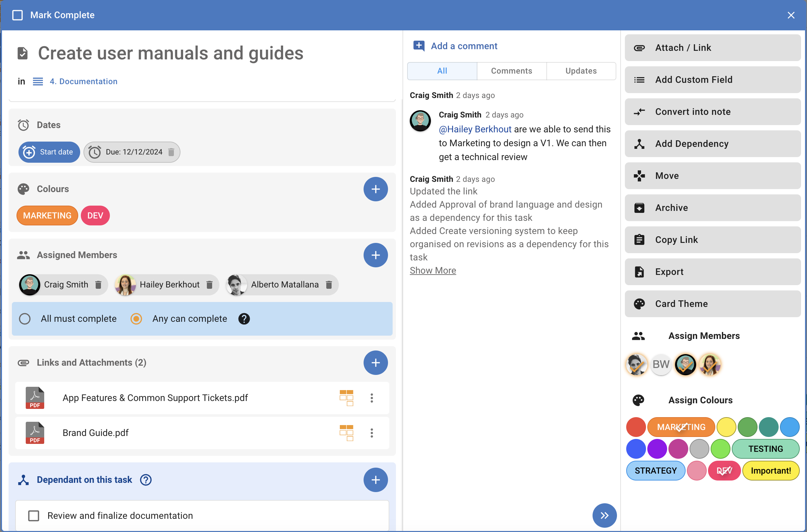Image resolution: width=807 pixels, height=532 pixels.
Task: Check Review and finalize documentation checkbox
Action: [34, 516]
